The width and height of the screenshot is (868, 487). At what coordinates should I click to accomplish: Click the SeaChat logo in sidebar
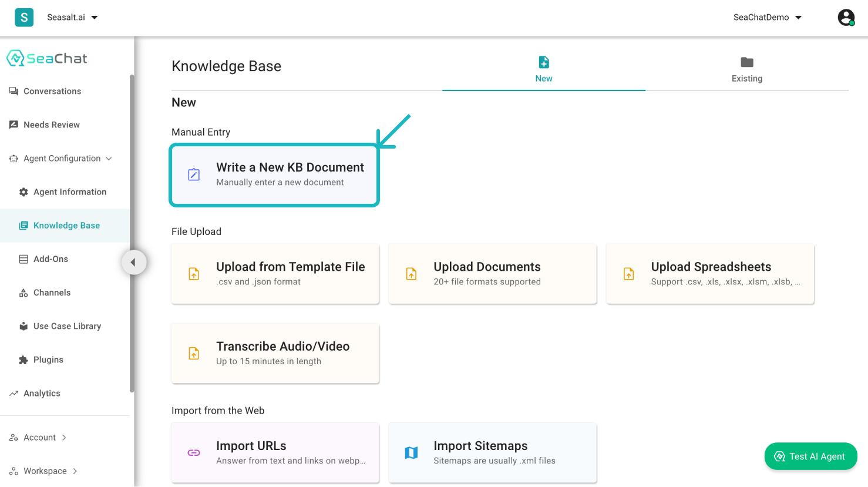pos(47,58)
